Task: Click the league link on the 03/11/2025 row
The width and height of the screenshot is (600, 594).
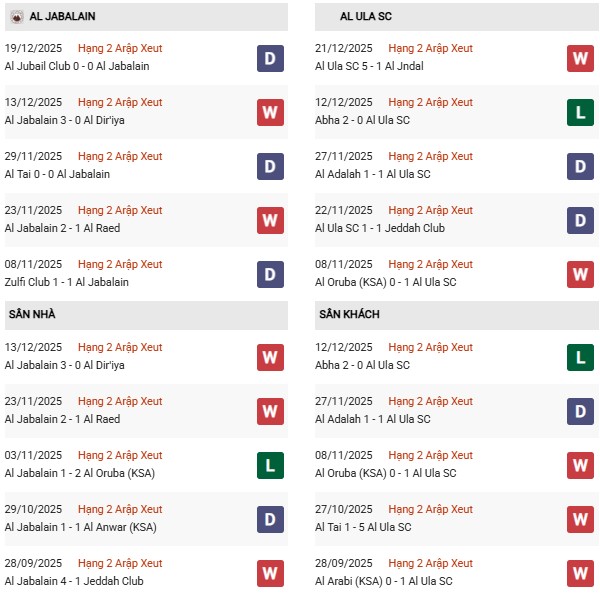Action: [120, 455]
